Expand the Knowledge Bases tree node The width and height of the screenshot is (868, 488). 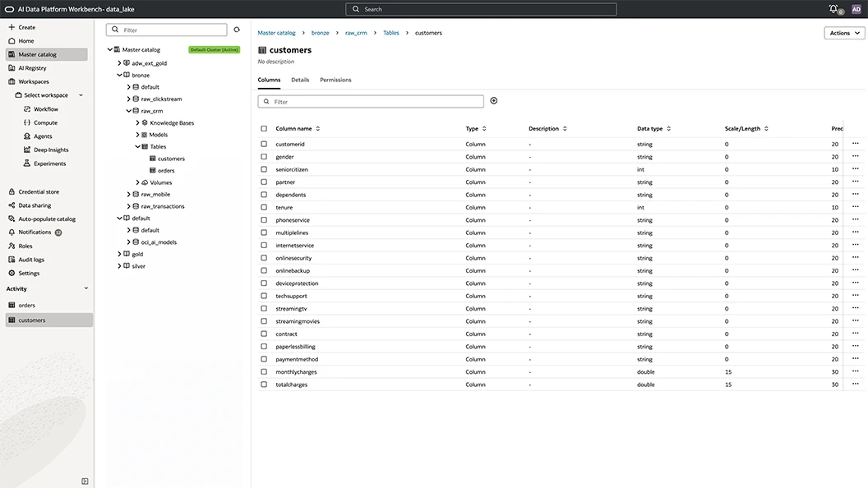click(137, 123)
